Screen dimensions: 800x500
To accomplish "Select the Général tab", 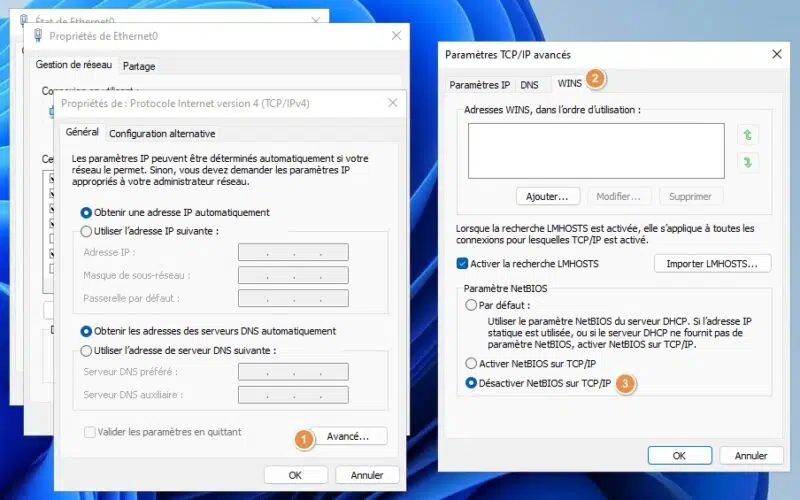I will coord(82,132).
